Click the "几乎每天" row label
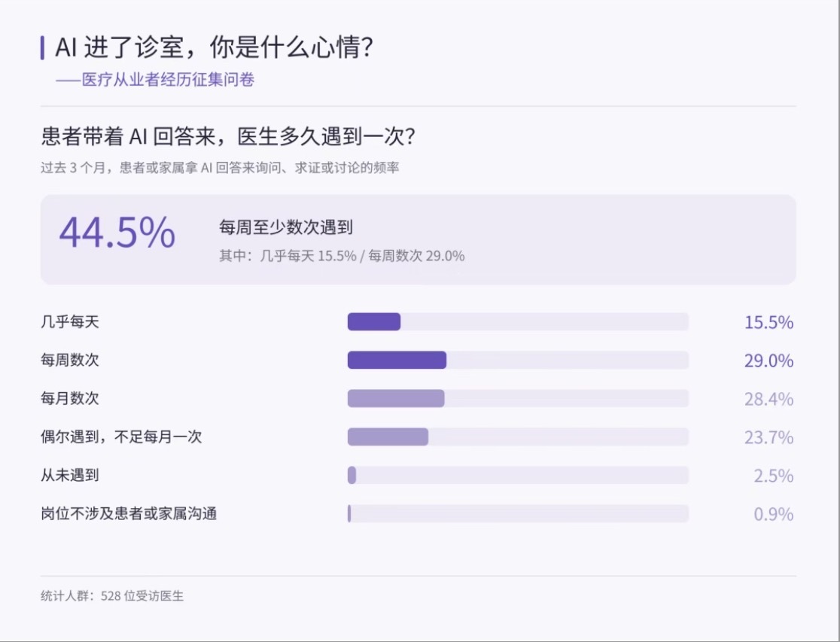This screenshot has width=840, height=642. click(x=70, y=322)
